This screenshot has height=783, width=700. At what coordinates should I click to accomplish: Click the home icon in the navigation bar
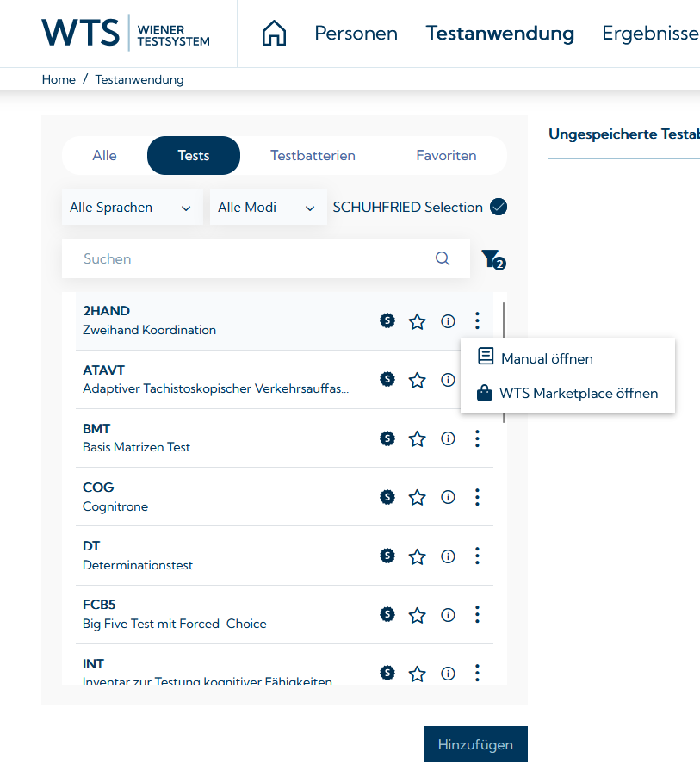click(x=274, y=34)
